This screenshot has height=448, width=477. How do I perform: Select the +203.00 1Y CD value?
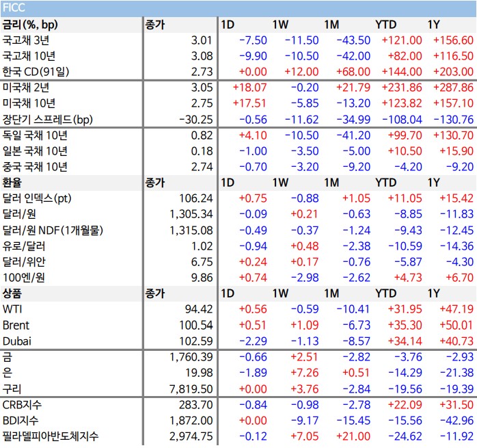(454, 72)
